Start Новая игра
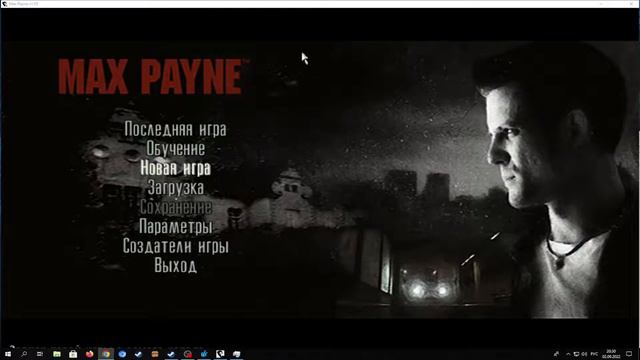Screen dimensions: 640x360 point(176,168)
